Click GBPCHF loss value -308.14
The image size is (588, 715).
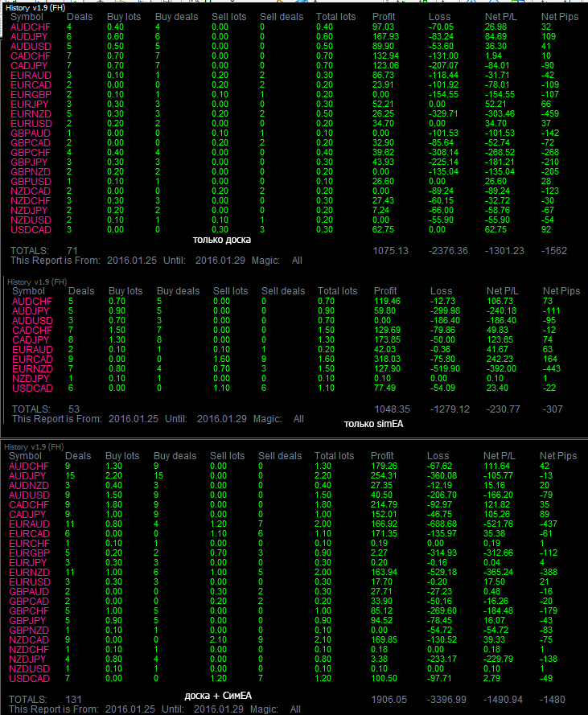[443, 152]
